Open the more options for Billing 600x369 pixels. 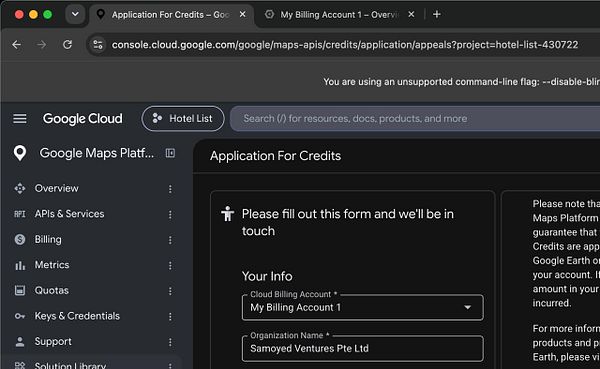pos(170,240)
